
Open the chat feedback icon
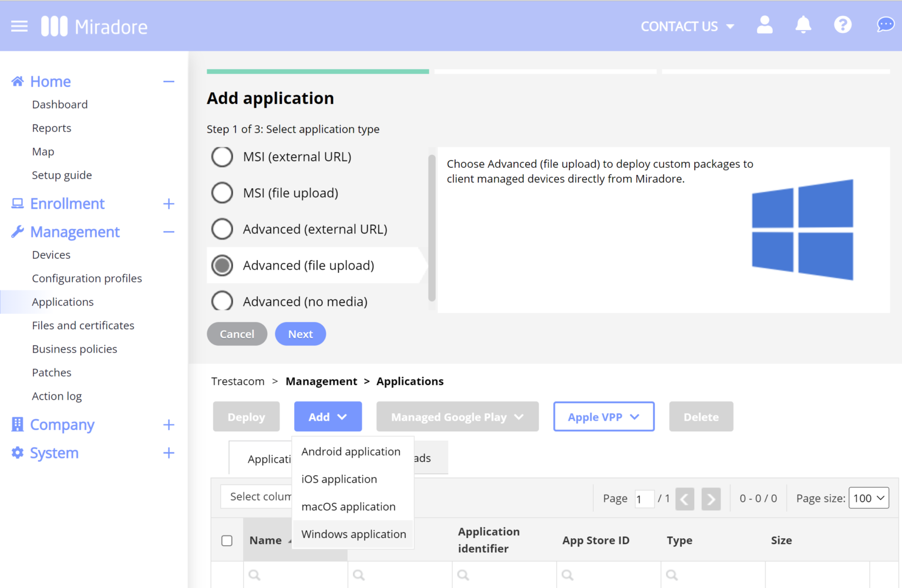885,25
